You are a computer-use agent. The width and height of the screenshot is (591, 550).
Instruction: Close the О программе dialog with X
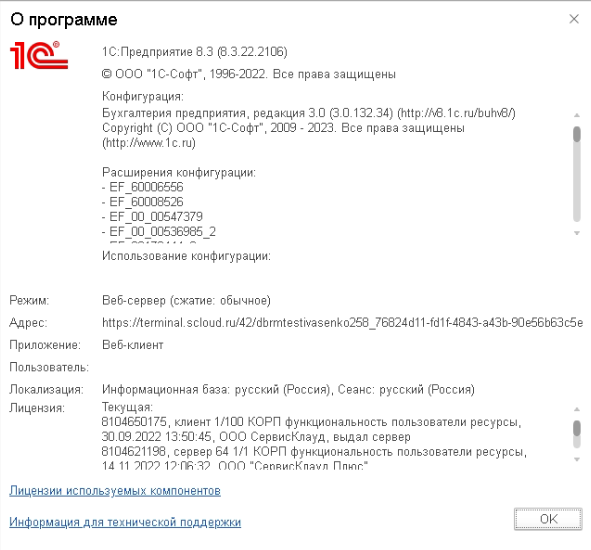click(x=574, y=19)
